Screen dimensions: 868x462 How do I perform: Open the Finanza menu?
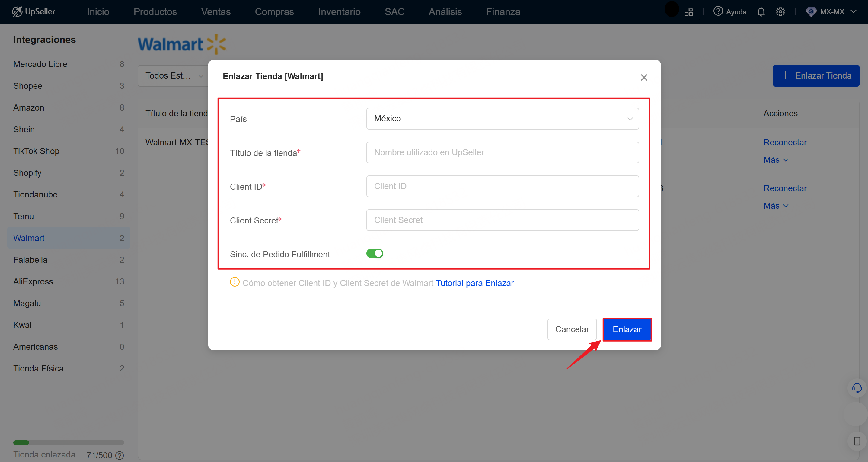click(503, 11)
